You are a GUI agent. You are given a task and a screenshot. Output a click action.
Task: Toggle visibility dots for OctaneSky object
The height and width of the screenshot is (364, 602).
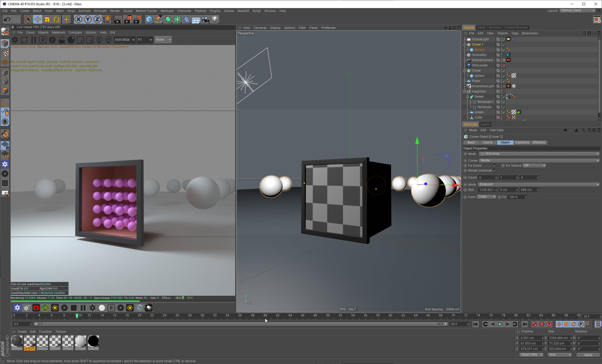(x=501, y=55)
